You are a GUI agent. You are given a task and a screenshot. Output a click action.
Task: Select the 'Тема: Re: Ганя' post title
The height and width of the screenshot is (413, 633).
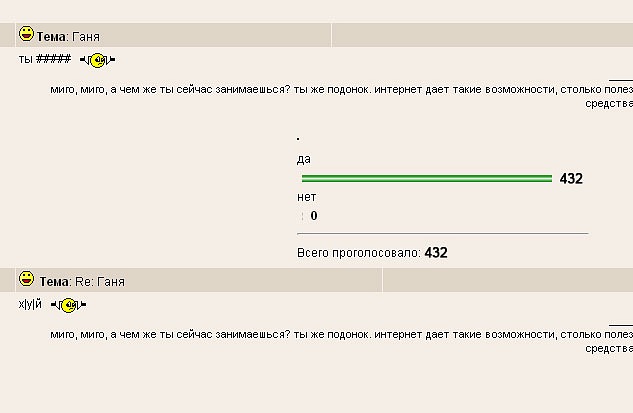click(x=82, y=282)
